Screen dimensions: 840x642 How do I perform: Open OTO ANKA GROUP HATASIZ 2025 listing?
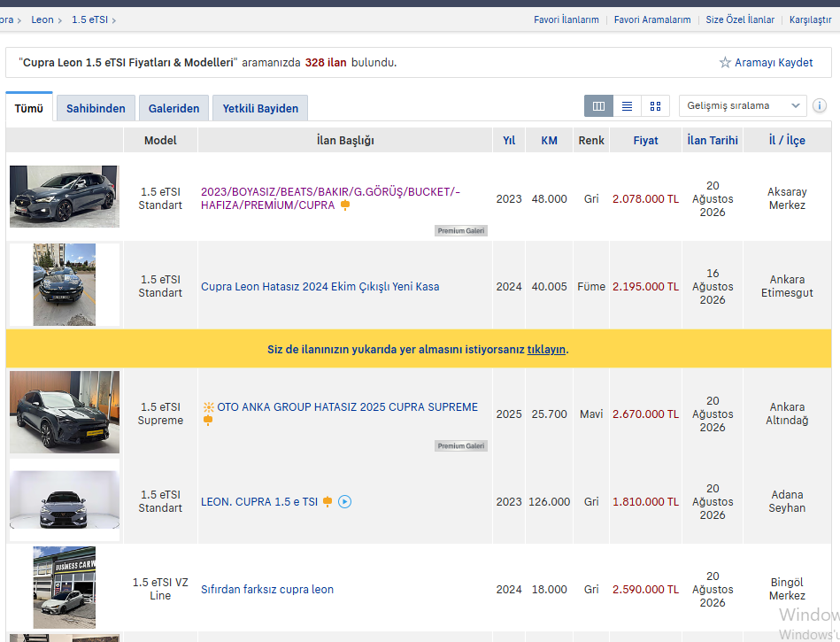[347, 407]
